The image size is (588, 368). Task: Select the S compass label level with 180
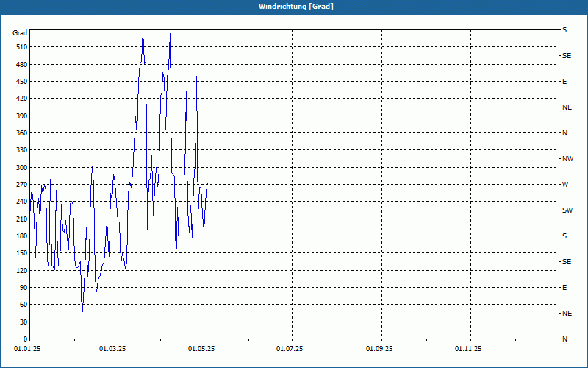564,236
